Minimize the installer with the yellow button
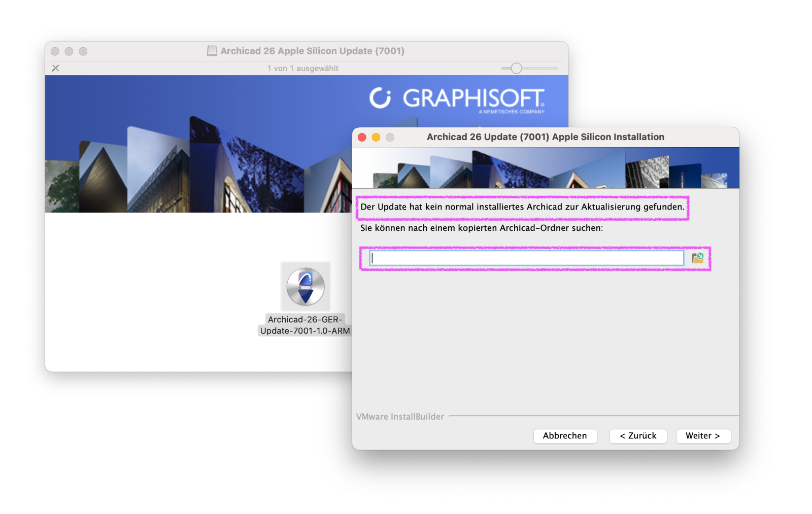The height and width of the screenshot is (514, 812). pyautogui.click(x=376, y=137)
